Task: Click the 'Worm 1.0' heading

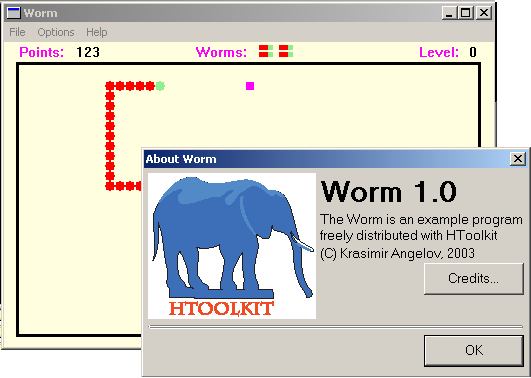Action: (x=389, y=192)
